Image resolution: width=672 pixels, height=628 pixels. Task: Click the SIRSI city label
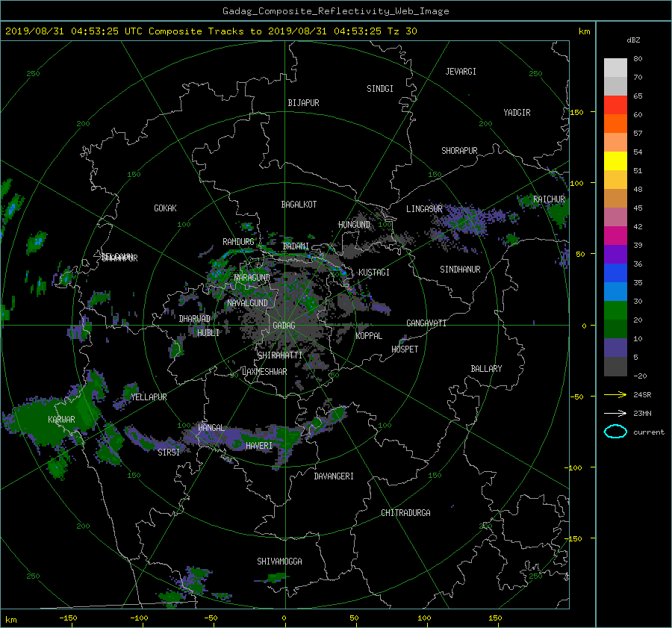tap(169, 453)
